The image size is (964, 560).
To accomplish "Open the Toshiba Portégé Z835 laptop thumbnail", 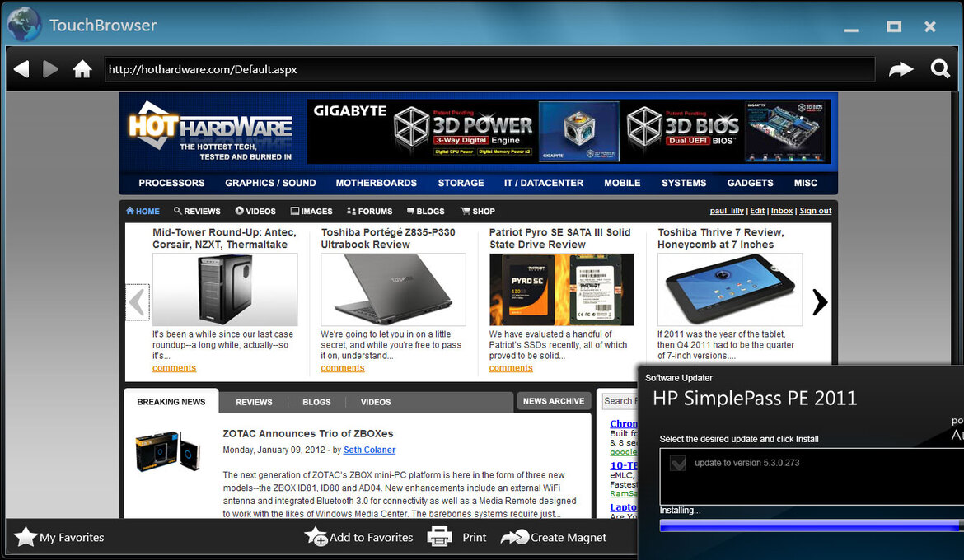I will [x=394, y=290].
